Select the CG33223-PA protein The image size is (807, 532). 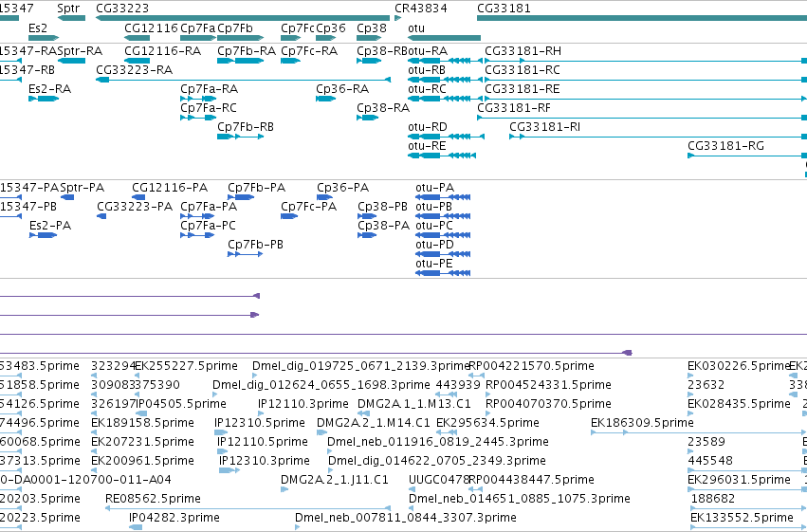[x=135, y=207]
